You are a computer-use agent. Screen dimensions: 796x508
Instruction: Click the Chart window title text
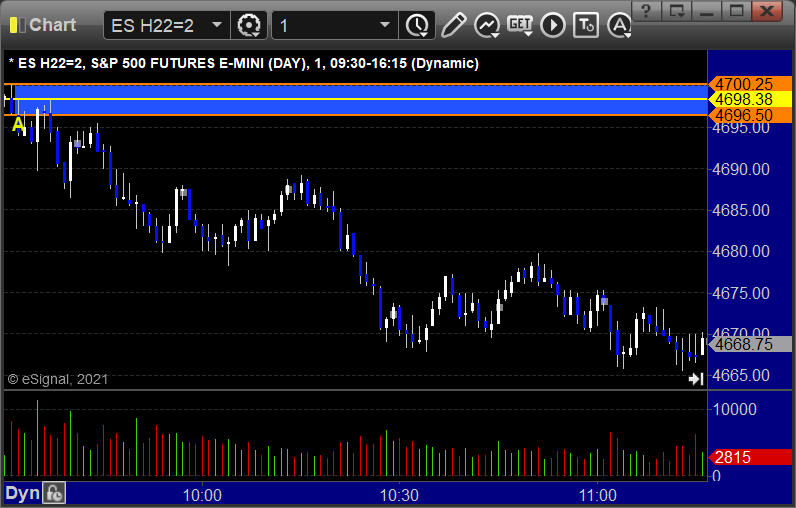(x=52, y=25)
